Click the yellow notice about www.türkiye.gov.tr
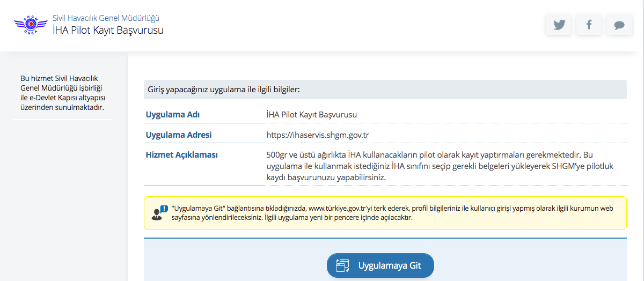 385,213
